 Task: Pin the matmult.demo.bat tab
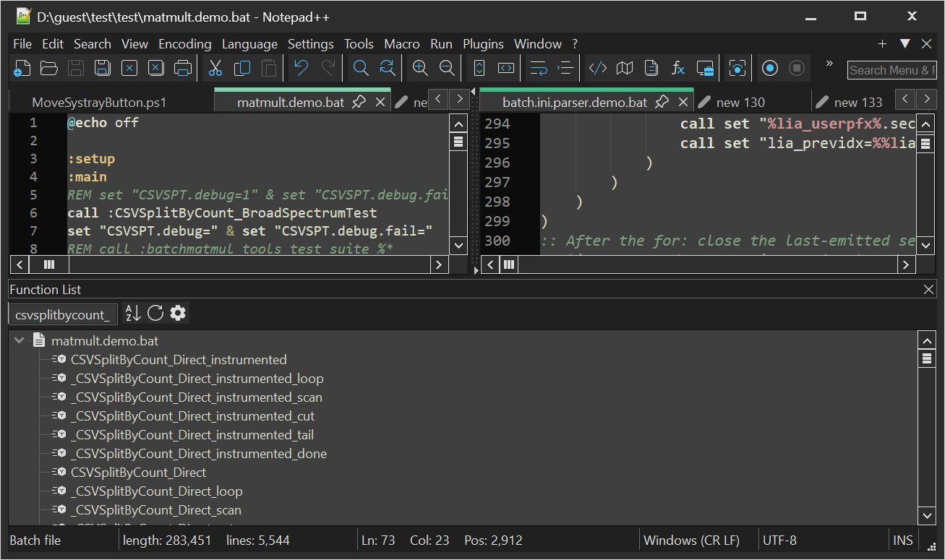point(359,103)
